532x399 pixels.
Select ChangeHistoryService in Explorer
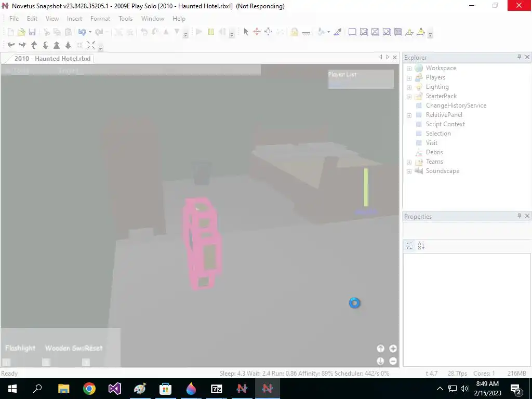456,105
